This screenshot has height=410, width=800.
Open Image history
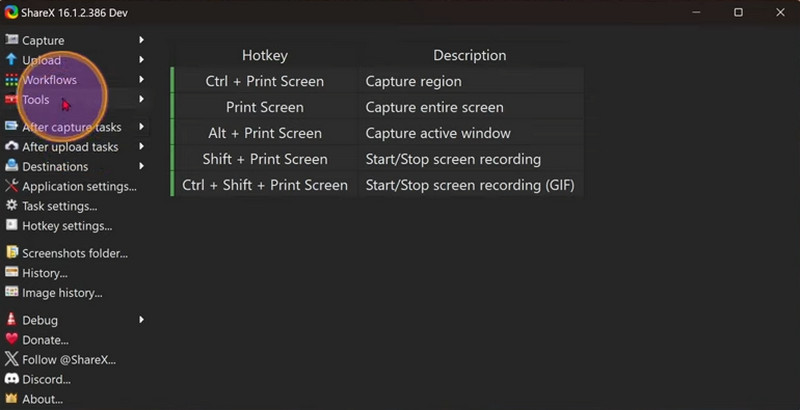pos(62,293)
